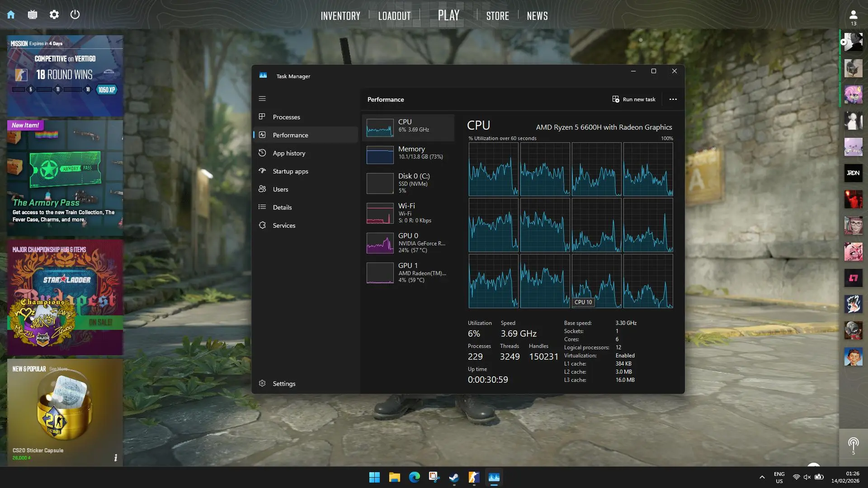Image resolution: width=868 pixels, height=488 pixels.
Task: Open CS2 INVENTORY tab
Action: click(340, 16)
